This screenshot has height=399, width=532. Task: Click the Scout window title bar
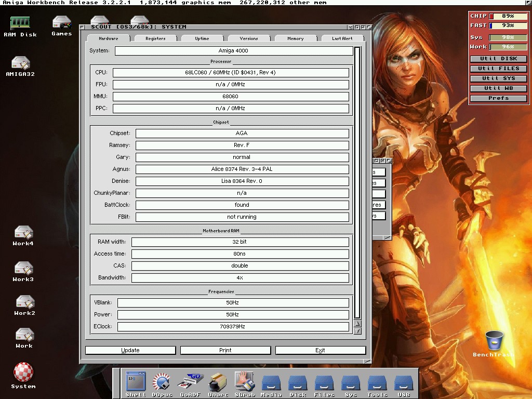(217, 27)
